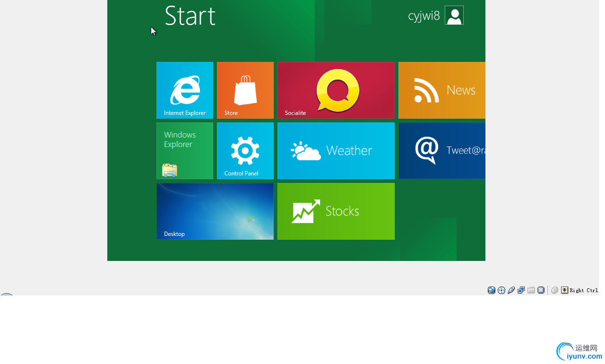Viewport: 605px width, 364px height.
Task: Click the hard disk activity indicator
Action: (492, 290)
